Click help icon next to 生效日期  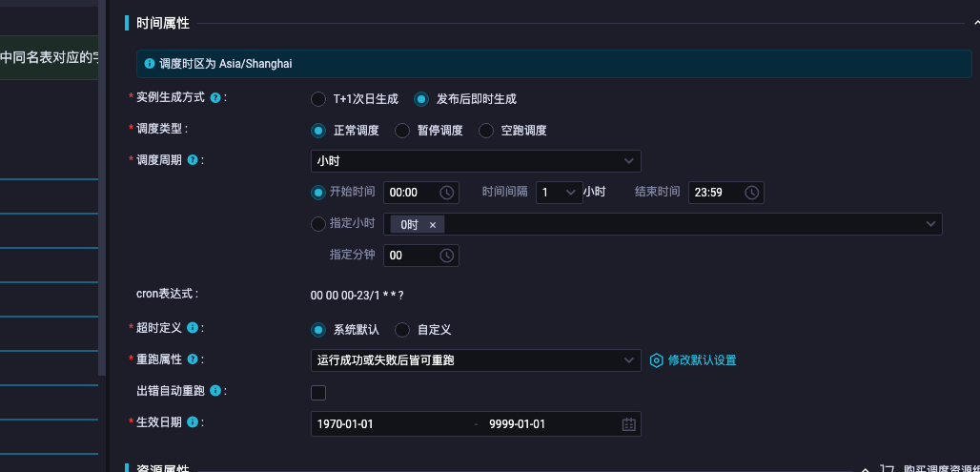coord(193,422)
